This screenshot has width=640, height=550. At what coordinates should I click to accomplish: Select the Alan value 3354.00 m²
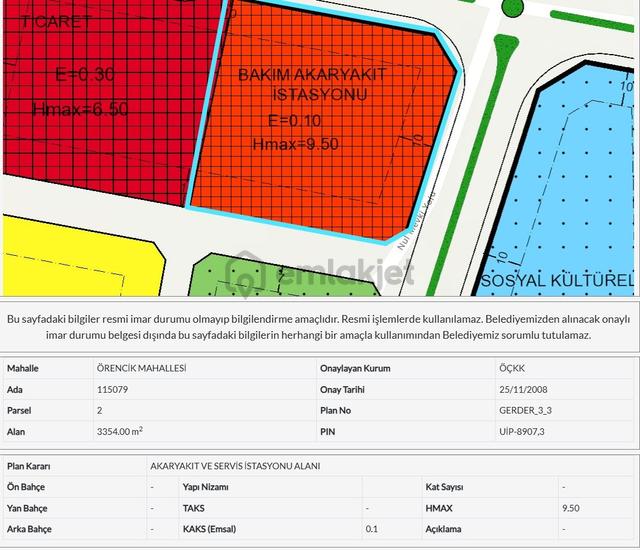tap(120, 431)
